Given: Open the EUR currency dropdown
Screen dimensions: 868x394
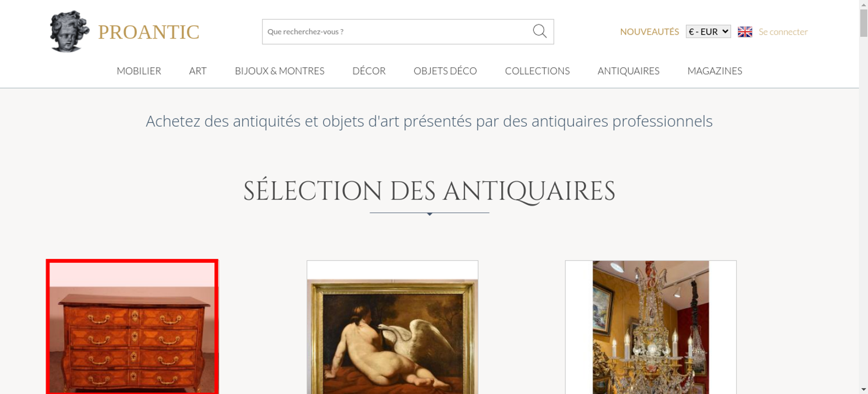Looking at the screenshot, I should click(x=708, y=32).
